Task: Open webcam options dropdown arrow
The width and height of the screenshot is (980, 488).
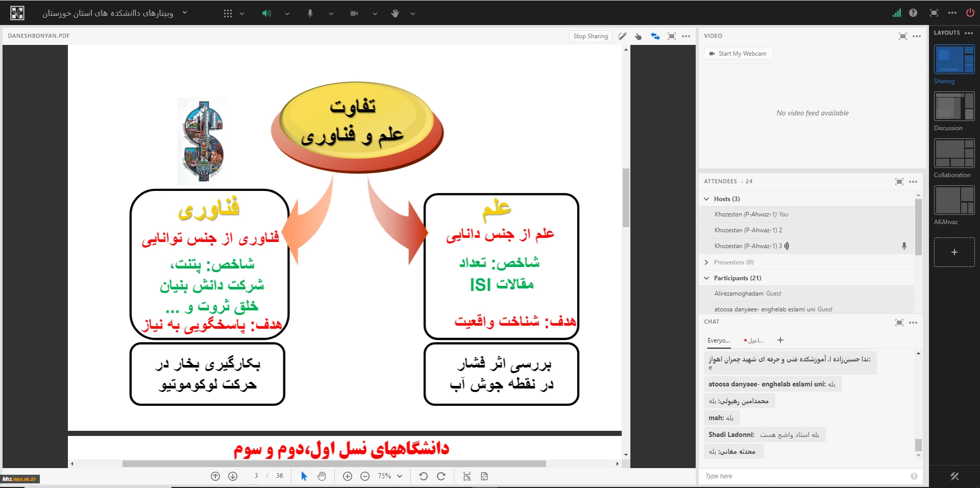Action: pyautogui.click(x=375, y=14)
